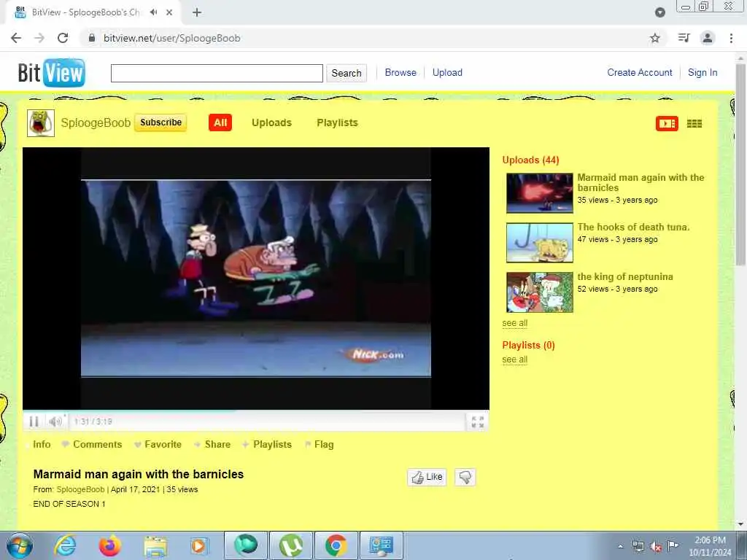
Task: Mute the tab via speaker icon
Action: pyautogui.click(x=153, y=12)
